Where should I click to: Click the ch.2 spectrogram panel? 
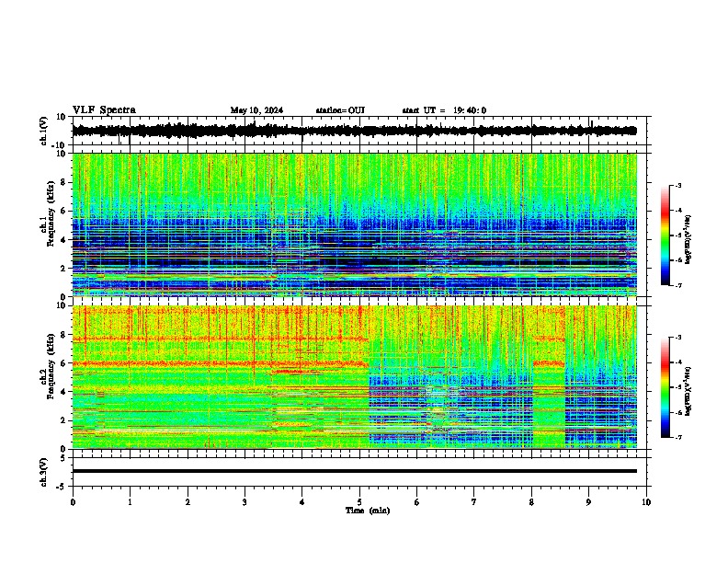click(354, 377)
